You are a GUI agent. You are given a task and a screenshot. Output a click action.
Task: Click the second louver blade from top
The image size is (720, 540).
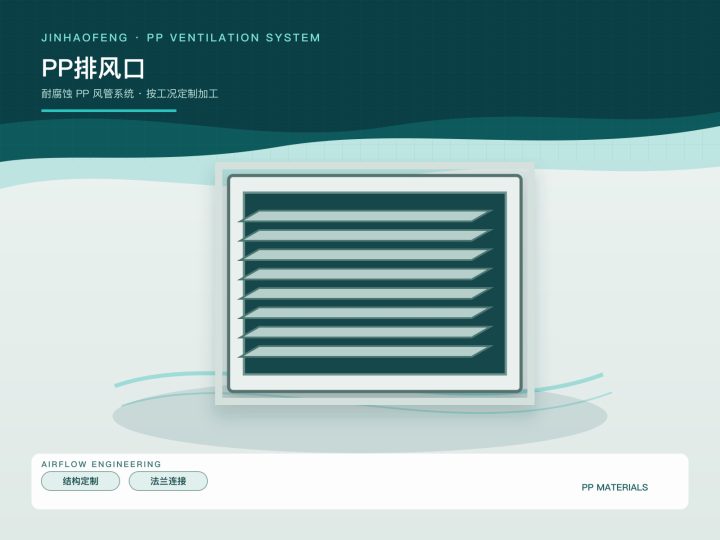[x=366, y=235]
